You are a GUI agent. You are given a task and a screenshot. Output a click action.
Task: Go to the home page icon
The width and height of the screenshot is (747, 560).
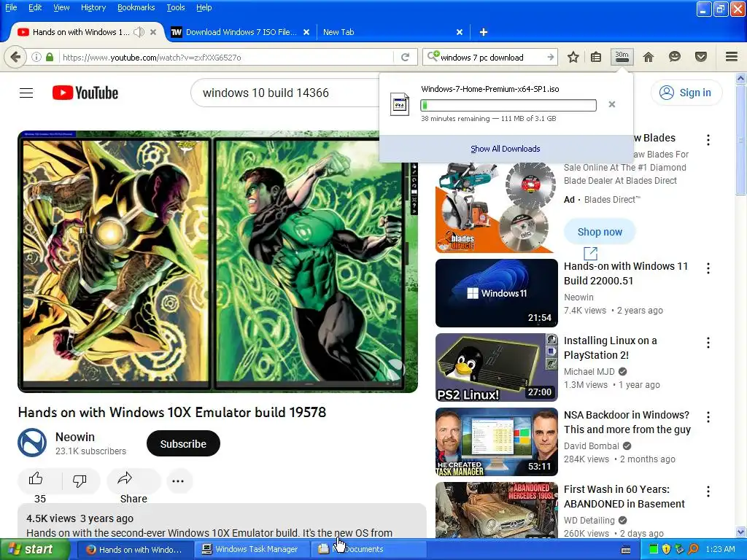pos(648,57)
